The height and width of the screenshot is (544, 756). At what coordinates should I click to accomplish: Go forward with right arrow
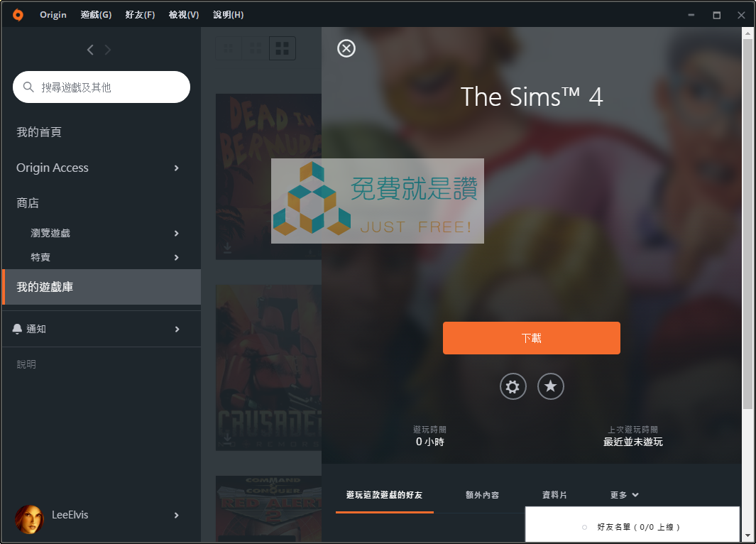[107, 50]
